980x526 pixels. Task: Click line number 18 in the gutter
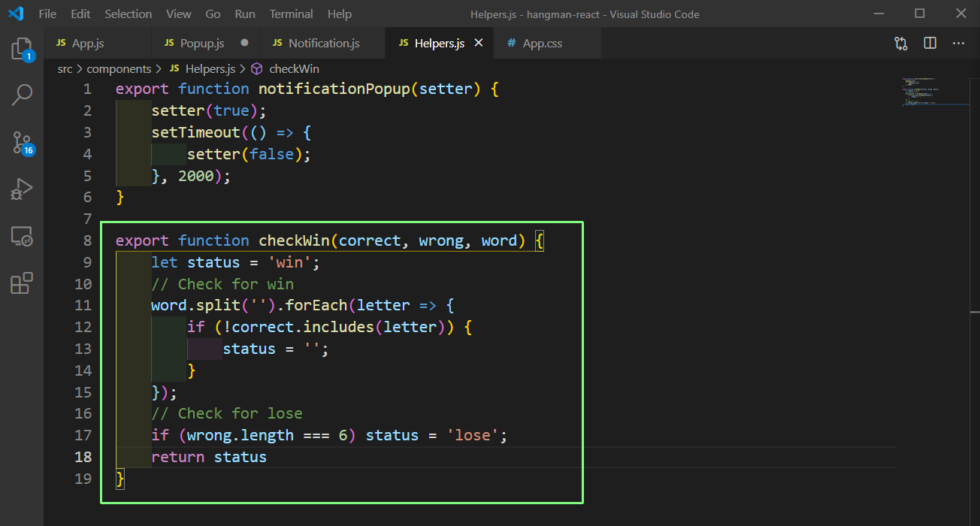coord(83,457)
